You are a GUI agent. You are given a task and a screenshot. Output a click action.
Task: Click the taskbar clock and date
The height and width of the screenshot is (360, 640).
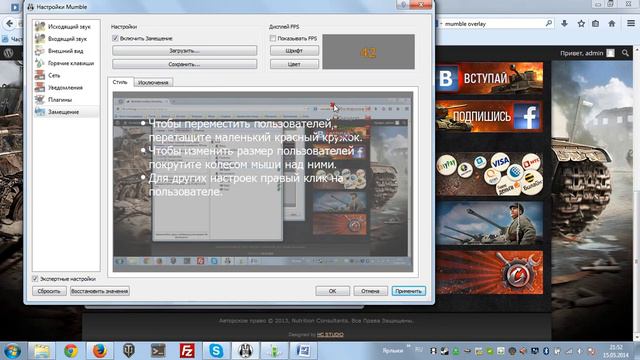click(616, 351)
